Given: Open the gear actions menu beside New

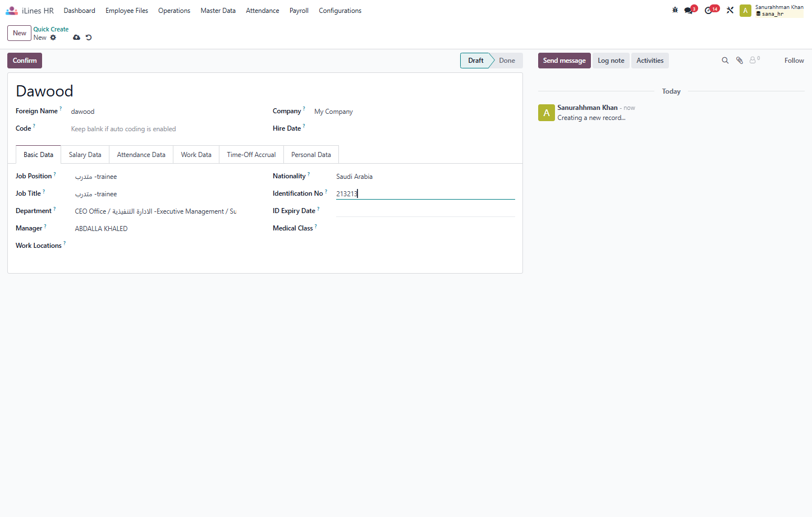Looking at the screenshot, I should coord(53,38).
